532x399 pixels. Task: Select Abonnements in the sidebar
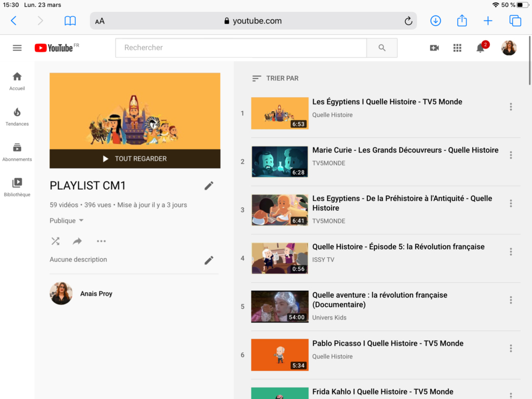(17, 152)
